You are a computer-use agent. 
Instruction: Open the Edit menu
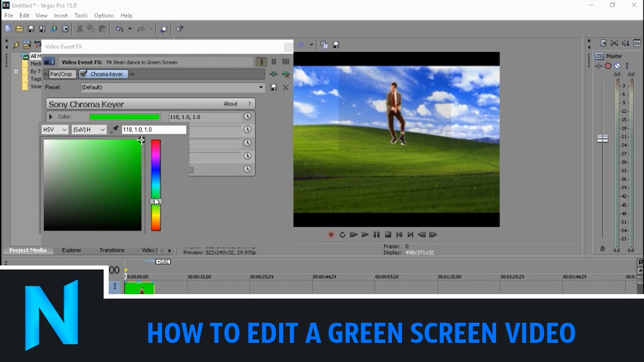[24, 16]
